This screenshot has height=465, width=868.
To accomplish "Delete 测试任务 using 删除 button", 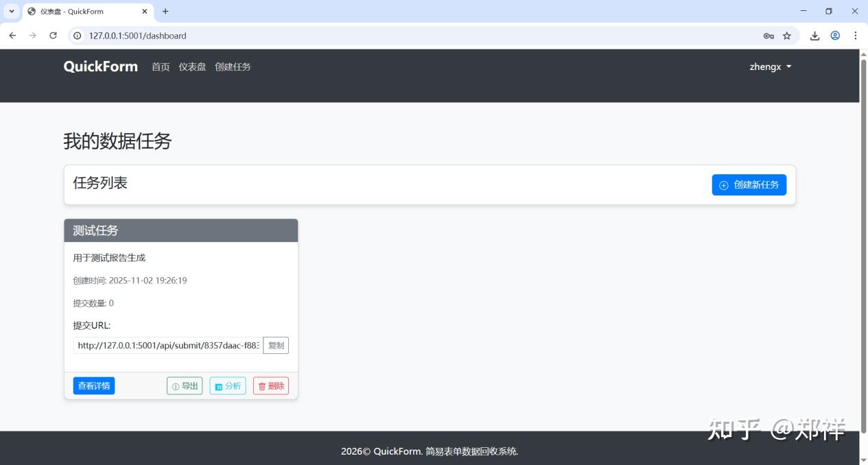I will (271, 386).
